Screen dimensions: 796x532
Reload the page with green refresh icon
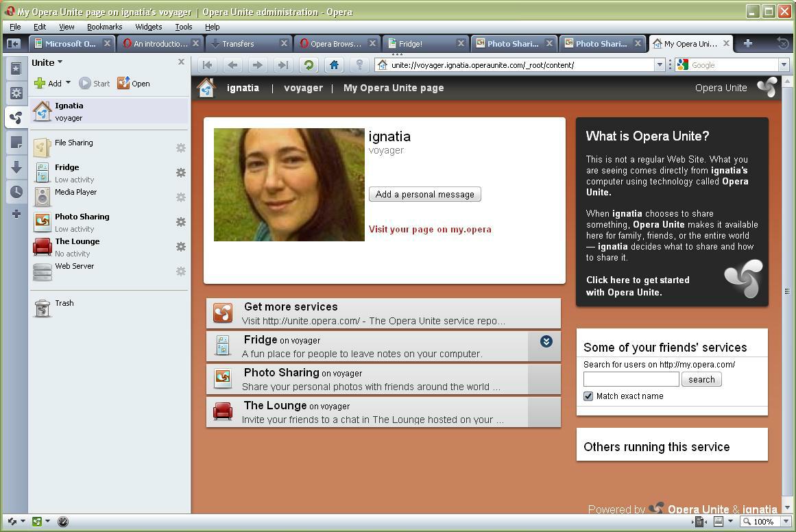(x=309, y=65)
